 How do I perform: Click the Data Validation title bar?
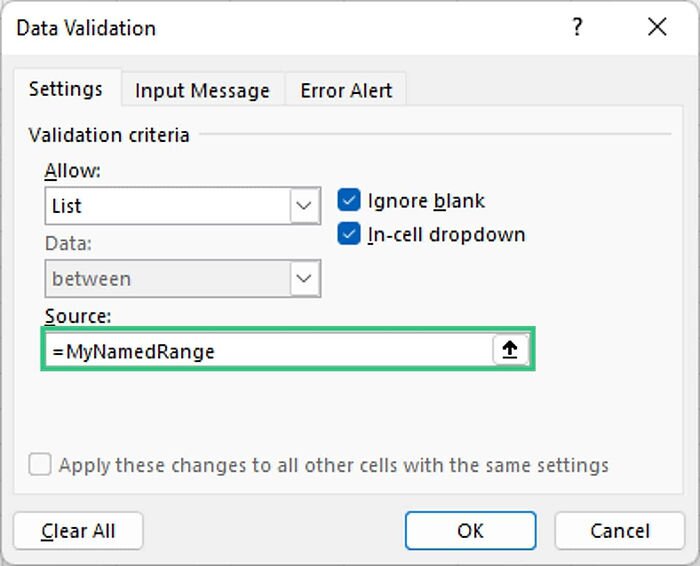(300, 28)
